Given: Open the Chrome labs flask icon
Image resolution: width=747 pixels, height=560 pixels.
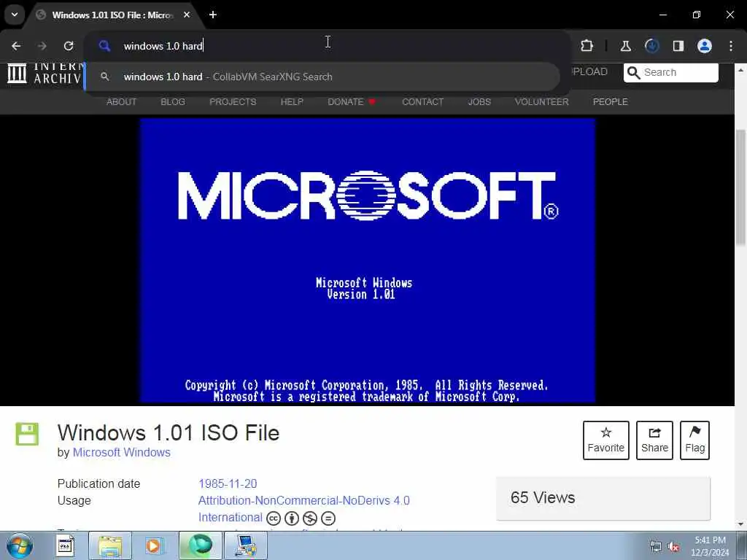Looking at the screenshot, I should 625,46.
